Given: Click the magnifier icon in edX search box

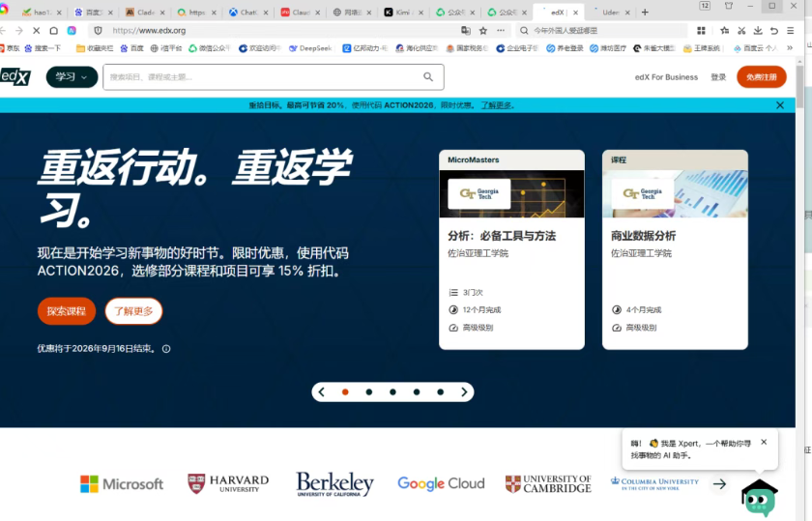Looking at the screenshot, I should click(x=428, y=76).
